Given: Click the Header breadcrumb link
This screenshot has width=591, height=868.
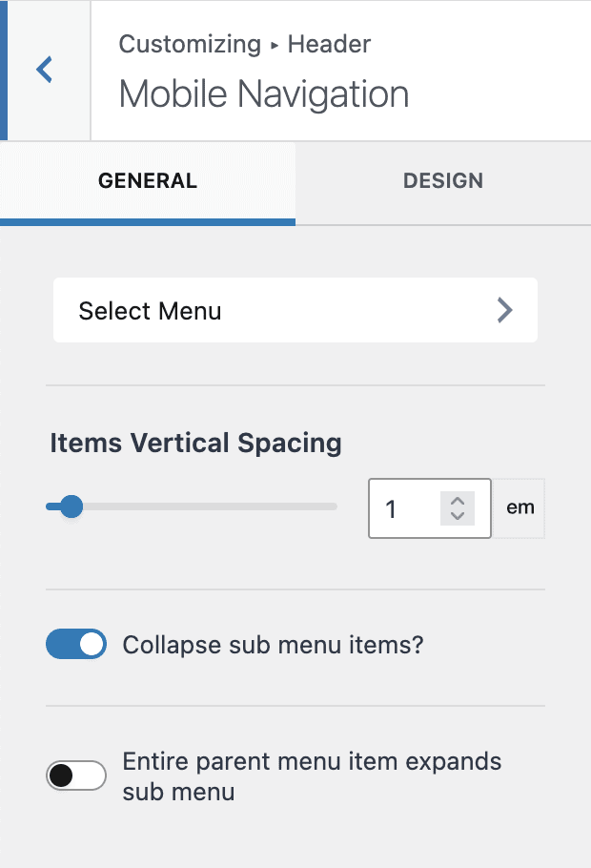Looking at the screenshot, I should (x=329, y=44).
